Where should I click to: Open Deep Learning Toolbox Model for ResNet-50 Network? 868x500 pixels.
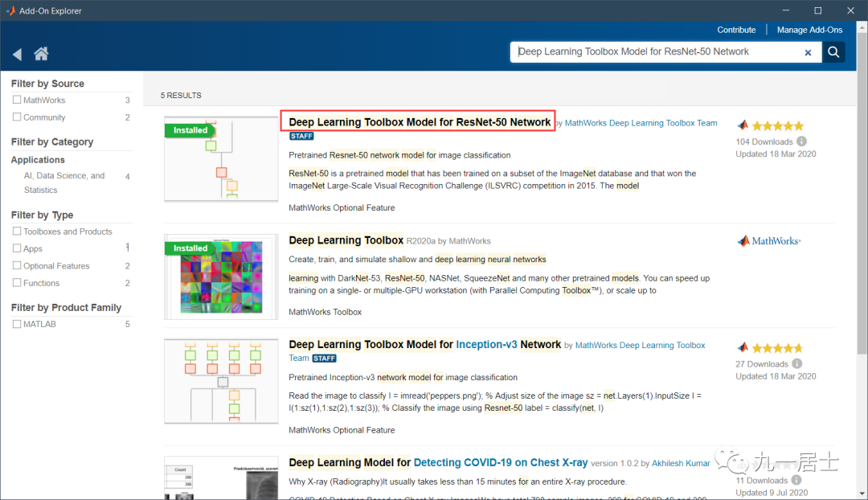420,122
